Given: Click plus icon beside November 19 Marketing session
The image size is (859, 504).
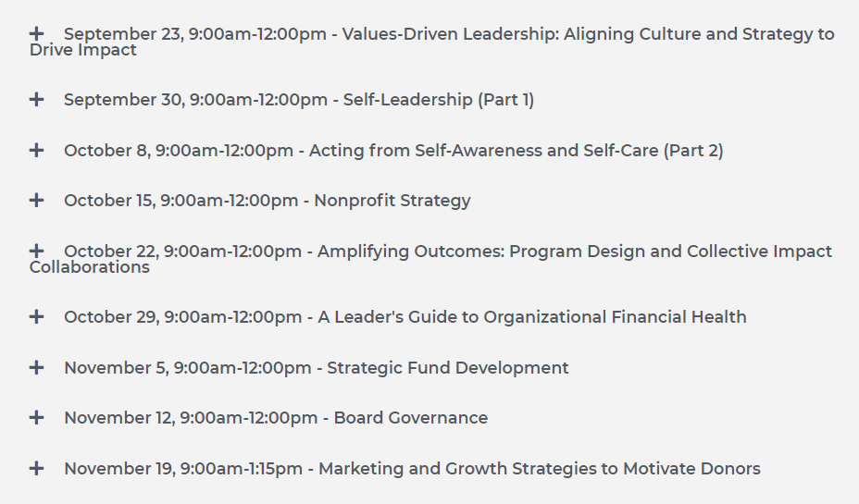Looking at the screenshot, I should pyautogui.click(x=36, y=469).
